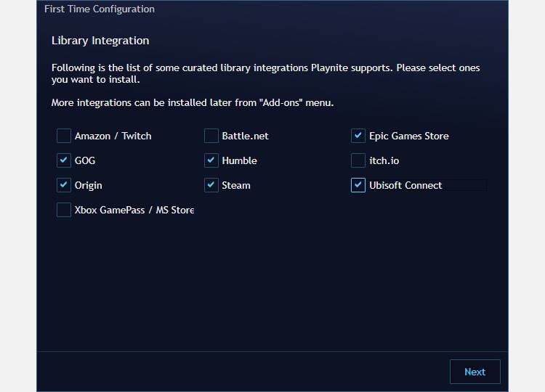Viewport: 545px width, 392px height.
Task: Check Xbox GamePass / MS Store
Action: (x=64, y=210)
